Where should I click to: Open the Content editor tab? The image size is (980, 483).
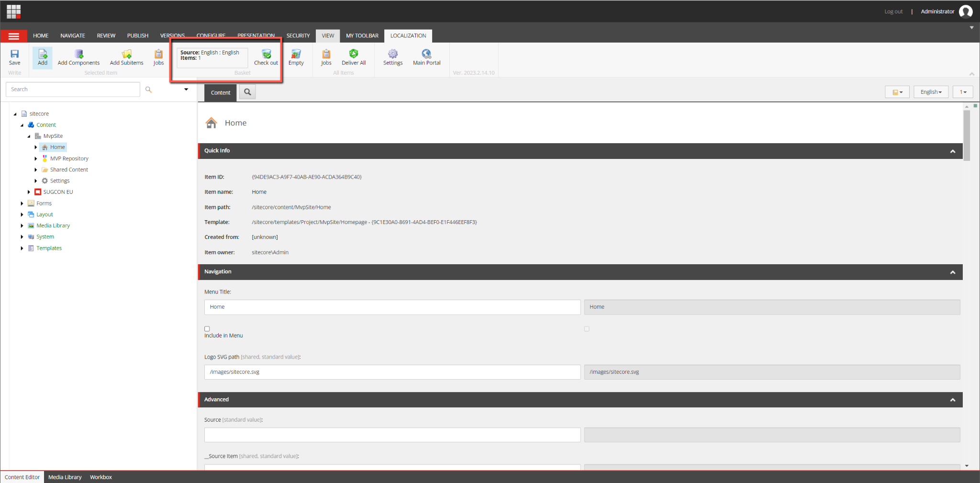coord(221,93)
